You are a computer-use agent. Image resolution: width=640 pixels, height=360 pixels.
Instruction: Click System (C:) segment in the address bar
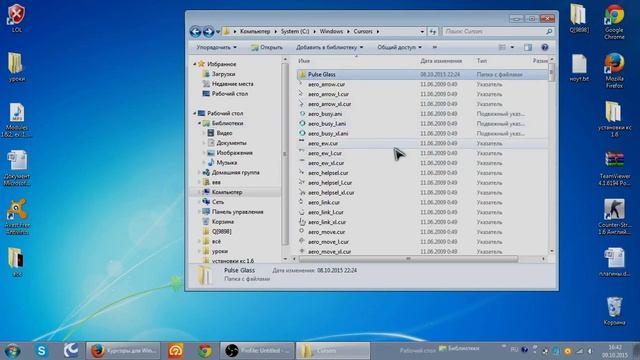[x=295, y=31]
